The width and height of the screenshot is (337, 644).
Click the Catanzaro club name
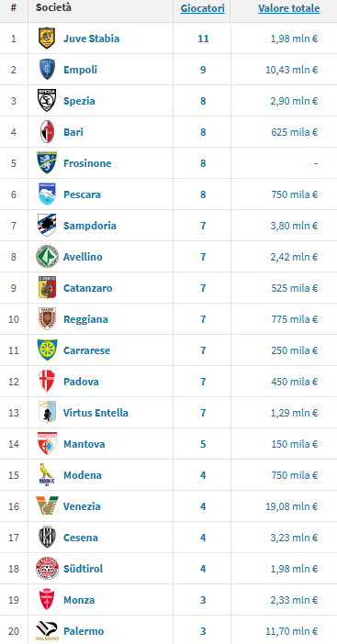tap(87, 288)
